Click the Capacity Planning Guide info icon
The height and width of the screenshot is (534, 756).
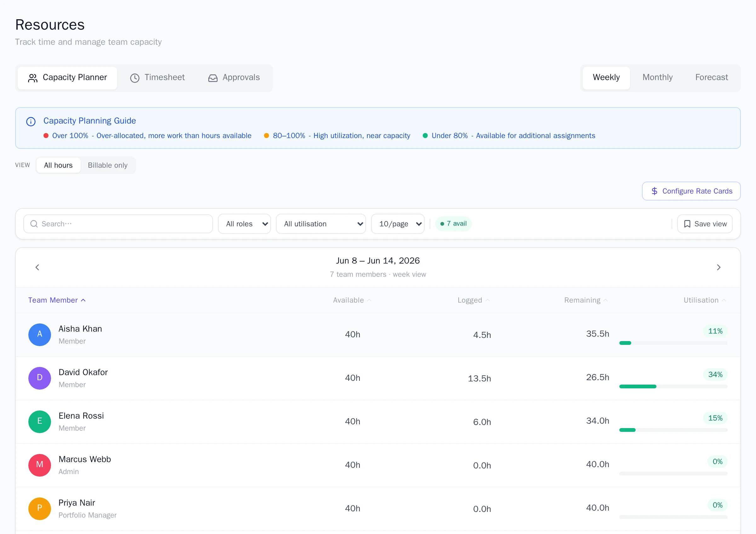tap(31, 122)
